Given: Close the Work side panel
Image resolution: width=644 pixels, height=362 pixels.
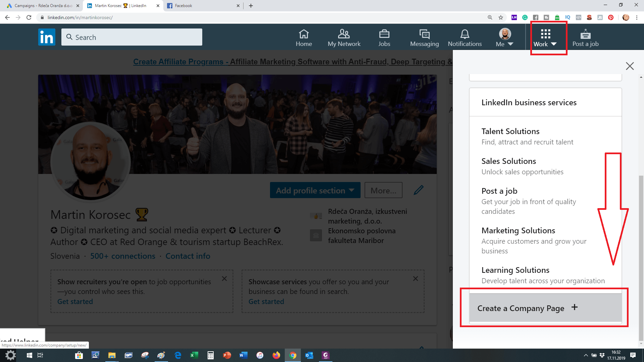Looking at the screenshot, I should click(630, 66).
